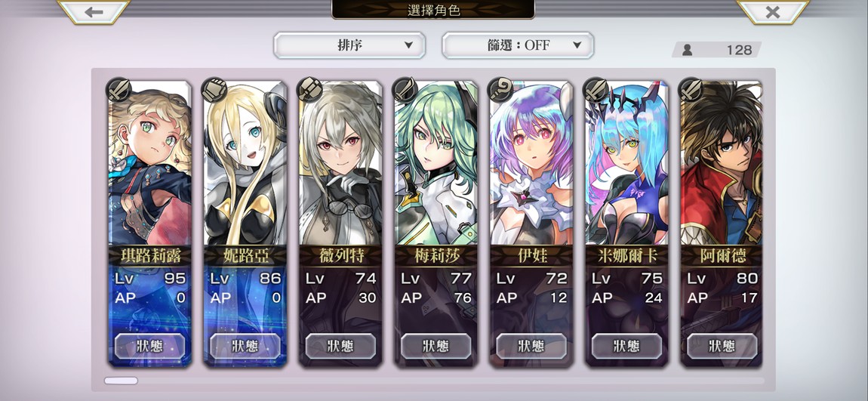Open 狀態 status for 妮路亞

(x=245, y=346)
